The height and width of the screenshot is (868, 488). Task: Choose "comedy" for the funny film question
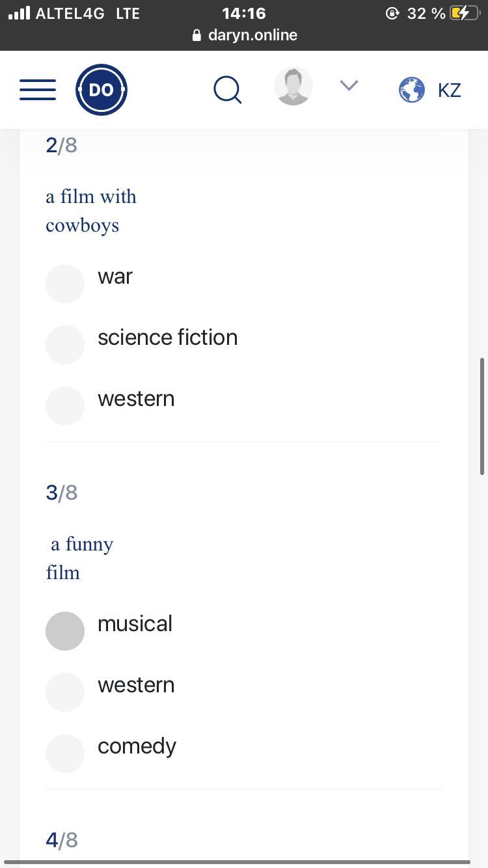(65, 753)
